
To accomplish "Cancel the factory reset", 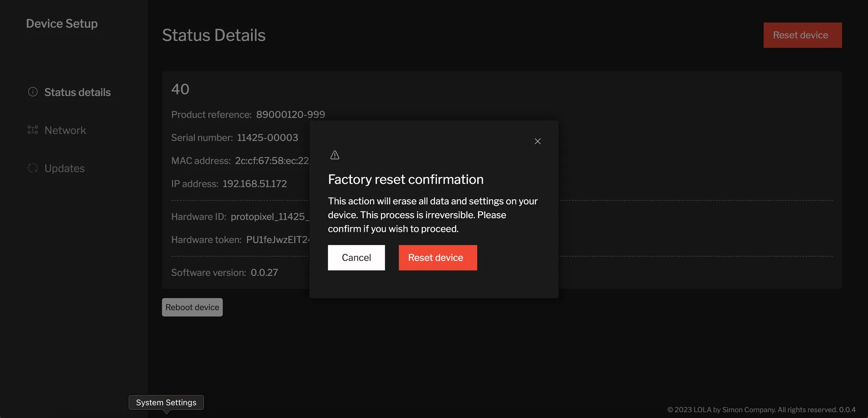I will [356, 258].
